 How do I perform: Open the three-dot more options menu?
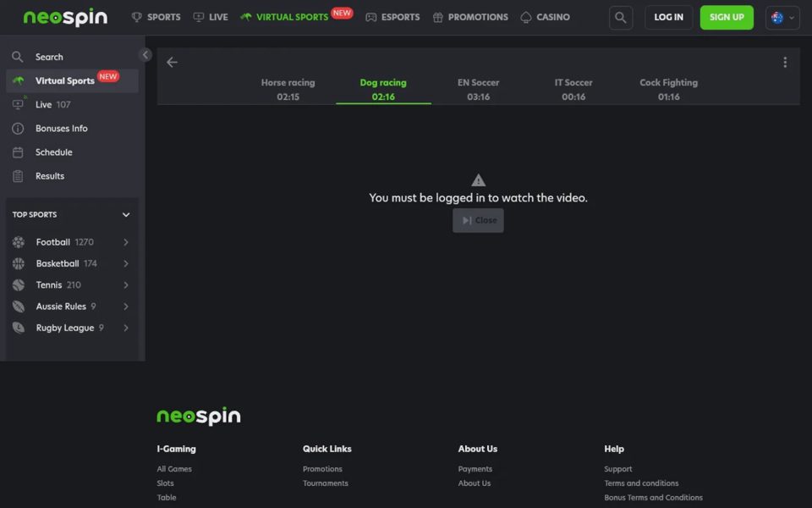(x=785, y=62)
